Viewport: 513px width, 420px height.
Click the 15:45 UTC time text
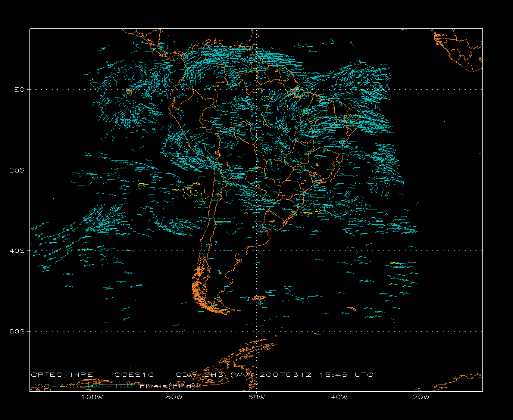coord(346,374)
